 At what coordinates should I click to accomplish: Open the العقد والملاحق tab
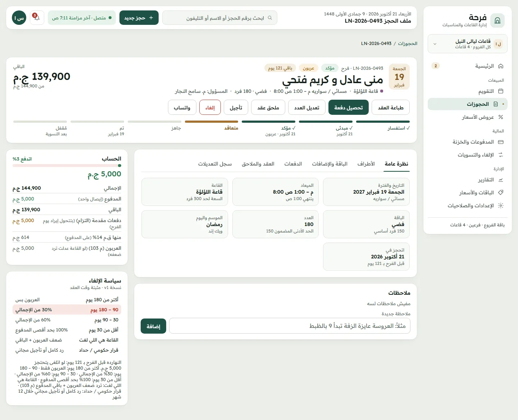(x=258, y=164)
